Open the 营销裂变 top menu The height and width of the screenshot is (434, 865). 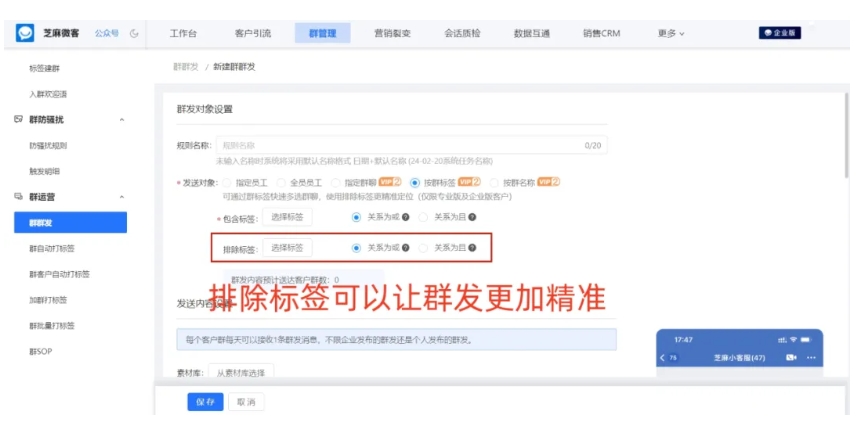(x=392, y=34)
